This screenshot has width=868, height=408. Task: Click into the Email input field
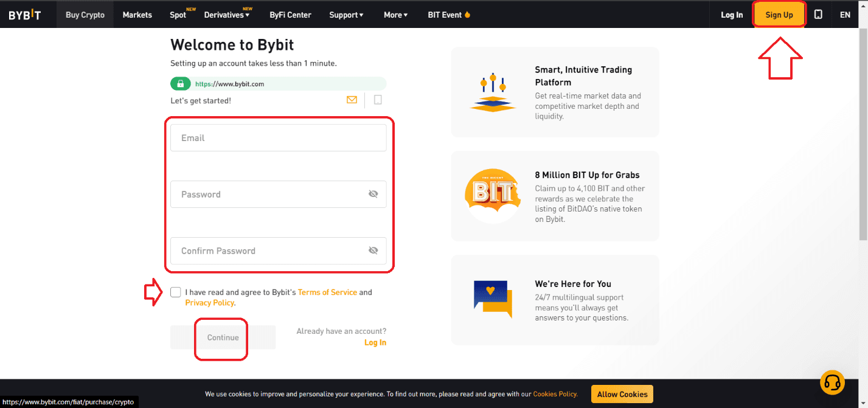pyautogui.click(x=279, y=138)
